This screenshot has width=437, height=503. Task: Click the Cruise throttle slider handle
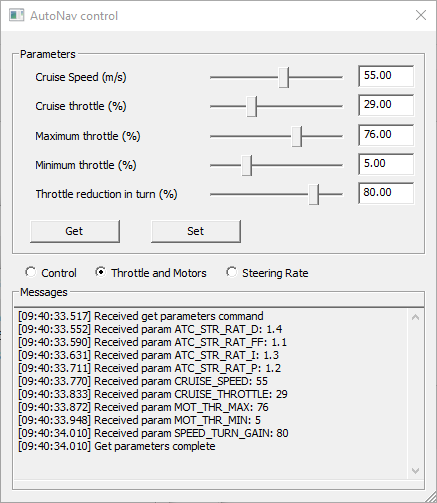tap(252, 106)
